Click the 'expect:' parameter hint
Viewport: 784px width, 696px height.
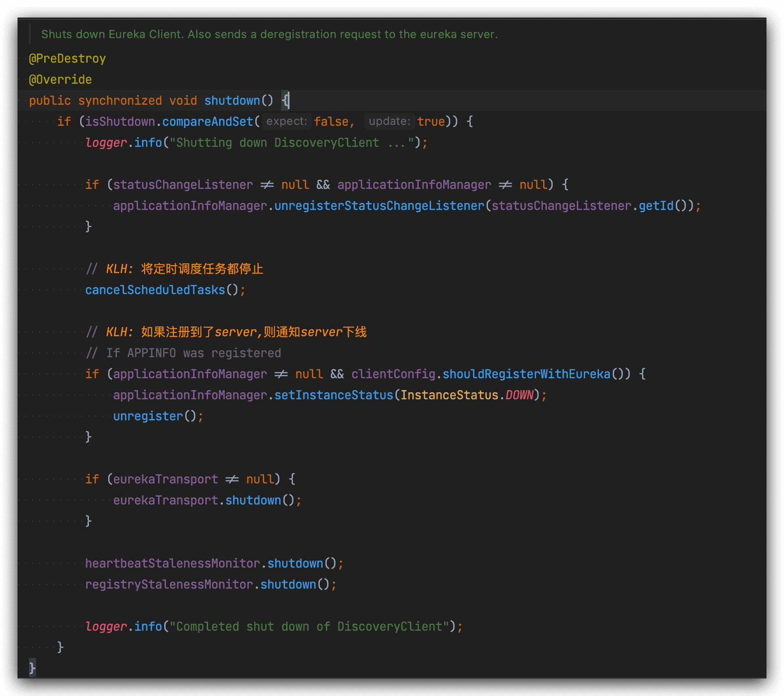[x=286, y=121]
